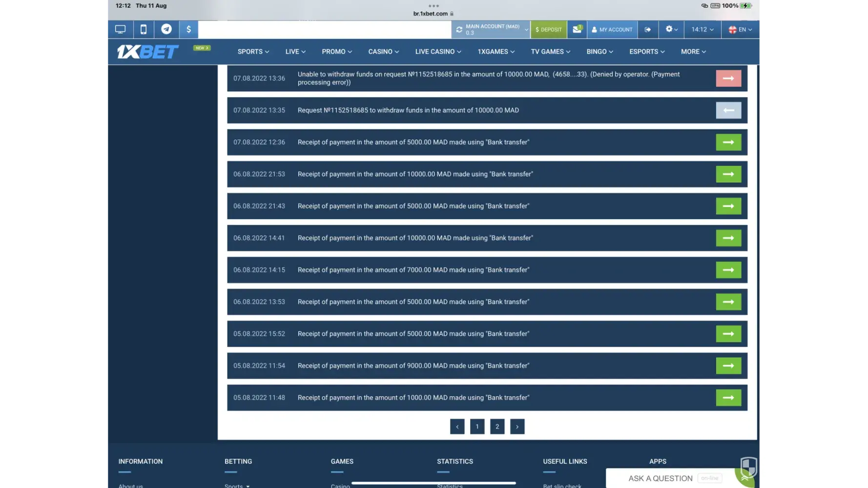Select the "Request №1152518685 to withdraw funds" text
Image resolution: width=868 pixels, height=488 pixels.
(408, 110)
